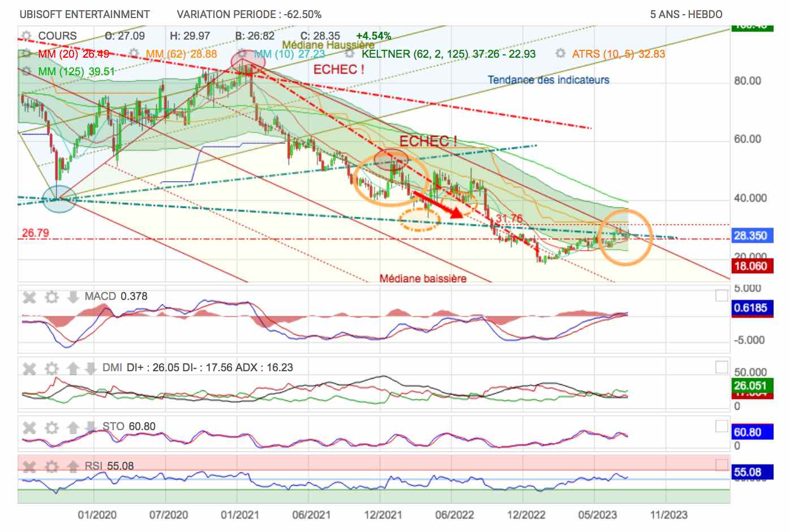This screenshot has width=790, height=532.
Task: Move STO panel up with arrow
Action: 72,427
